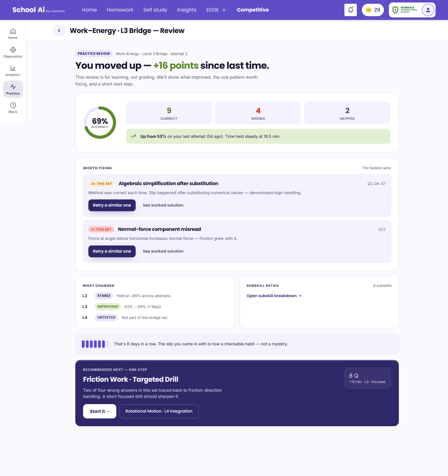Image resolution: width=448 pixels, height=476 pixels.
Task: Click the 1× THIS SET tag
Action: 101,229
